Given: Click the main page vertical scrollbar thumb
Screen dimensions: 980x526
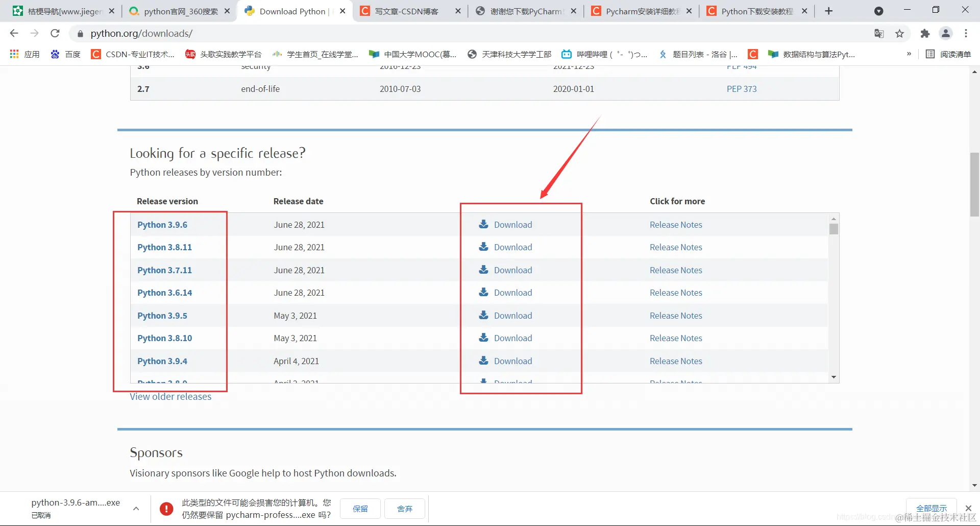Looking at the screenshot, I should point(974,185).
